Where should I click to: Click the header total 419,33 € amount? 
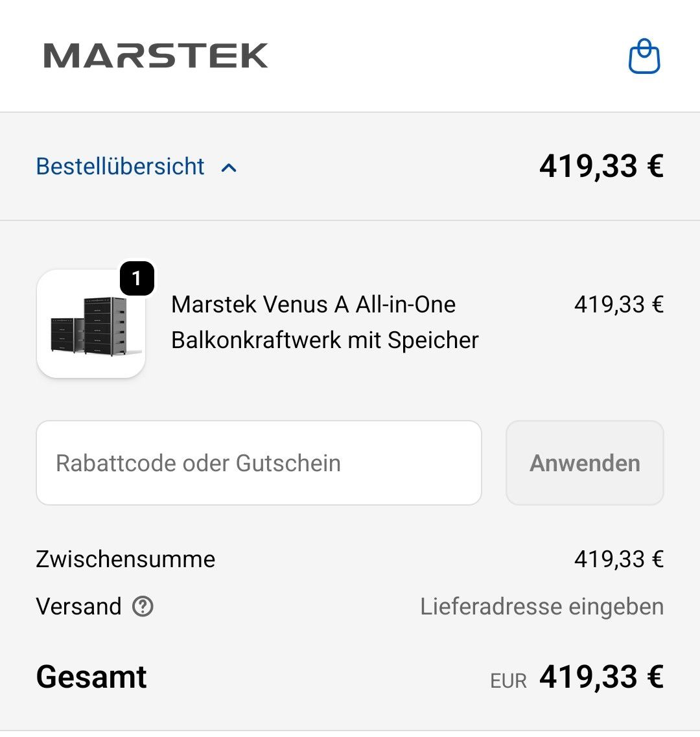click(x=601, y=167)
